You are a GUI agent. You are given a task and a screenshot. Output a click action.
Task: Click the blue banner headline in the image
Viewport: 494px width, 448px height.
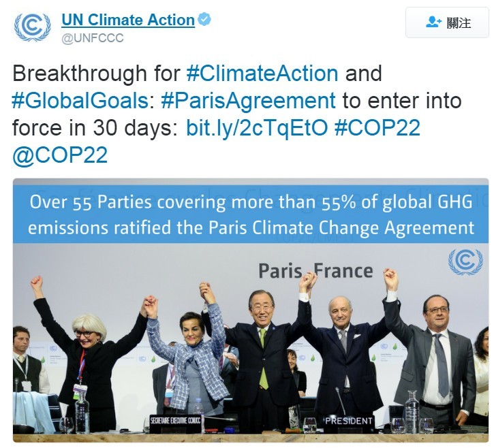coord(251,214)
